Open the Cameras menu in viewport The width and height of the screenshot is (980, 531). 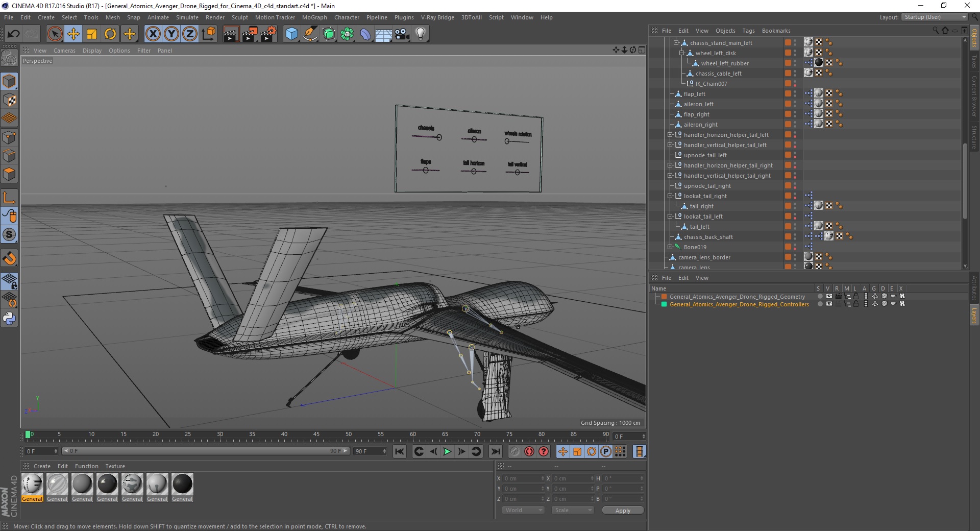(x=64, y=51)
